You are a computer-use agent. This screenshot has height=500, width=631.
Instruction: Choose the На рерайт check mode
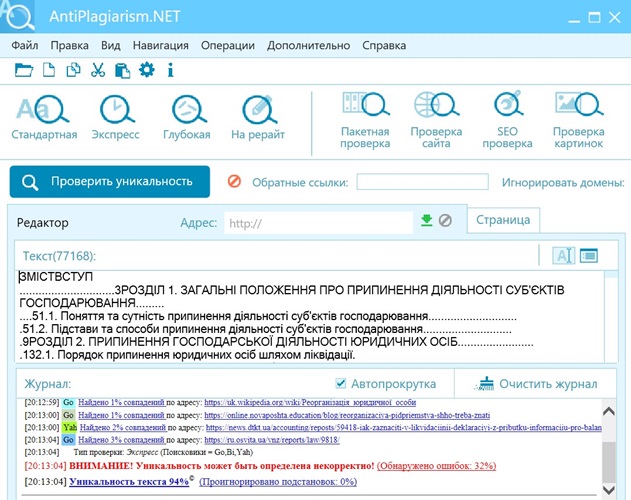[258, 117]
